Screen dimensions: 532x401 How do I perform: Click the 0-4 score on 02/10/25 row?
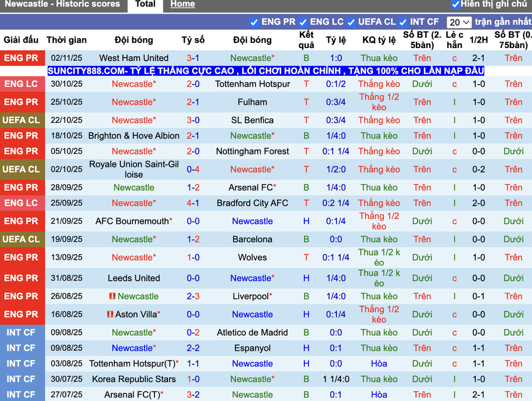click(x=193, y=169)
